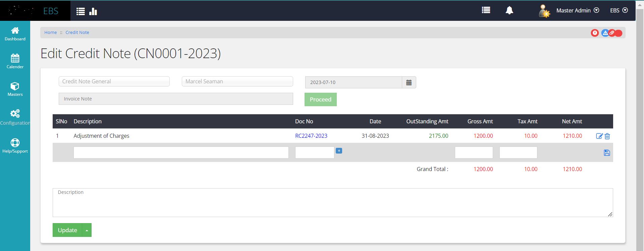644x251 pixels.
Task: Open the task list icon left of bell
Action: pos(486,10)
